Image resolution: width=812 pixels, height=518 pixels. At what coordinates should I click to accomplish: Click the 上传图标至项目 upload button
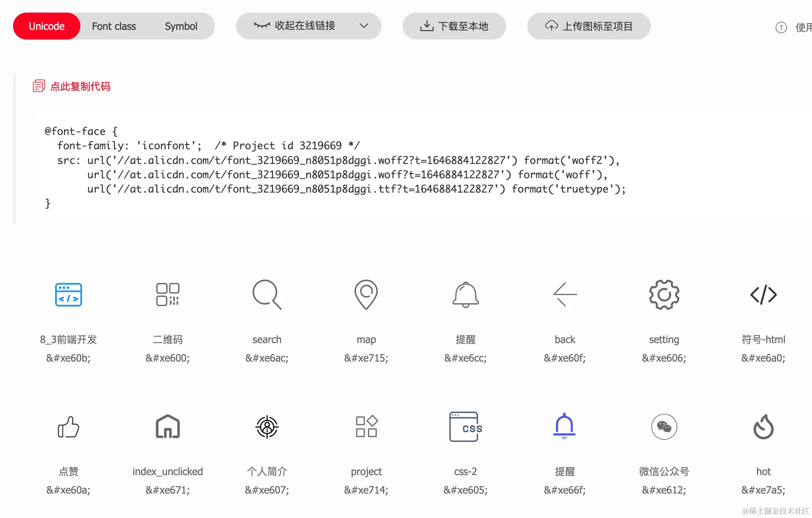click(589, 26)
